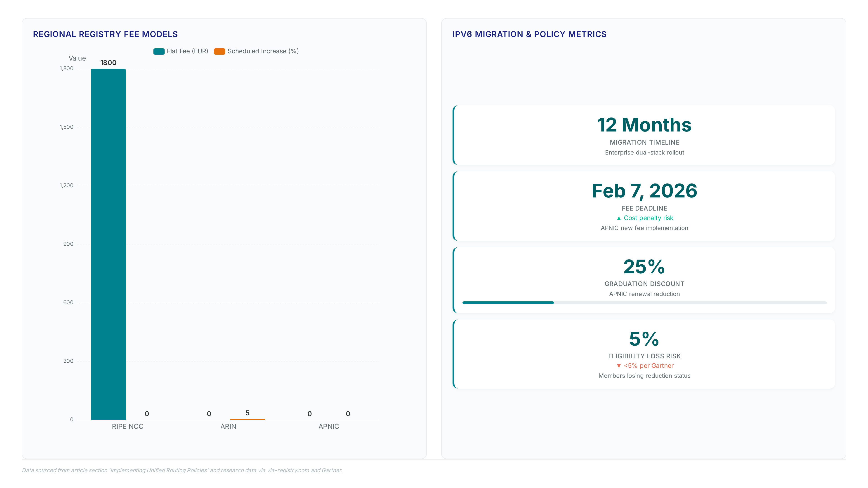This screenshot has width=868, height=488.
Task: Click the data source footnote text
Action: [182, 470]
